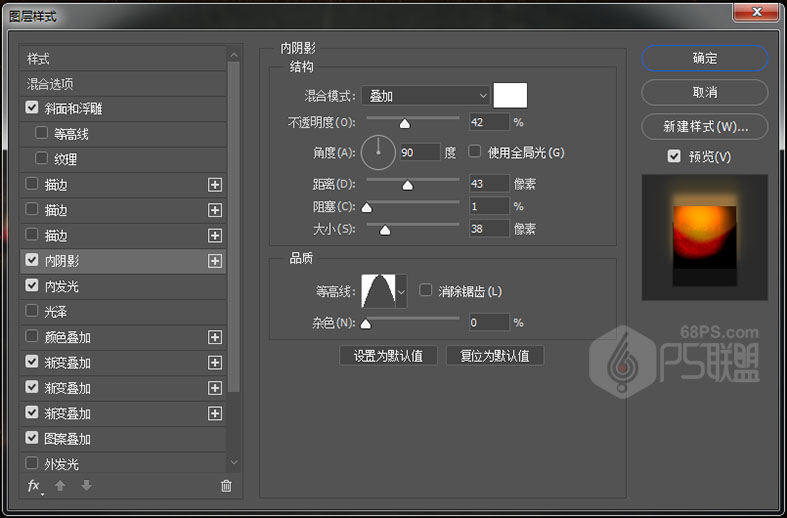Click the 距离 slider handle
The image size is (787, 518).
(x=408, y=186)
